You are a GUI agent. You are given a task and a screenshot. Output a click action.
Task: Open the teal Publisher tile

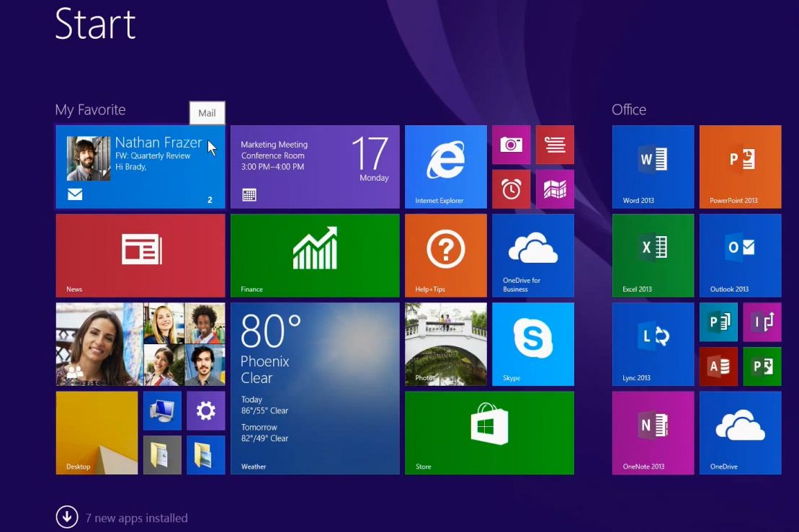pyautogui.click(x=718, y=323)
